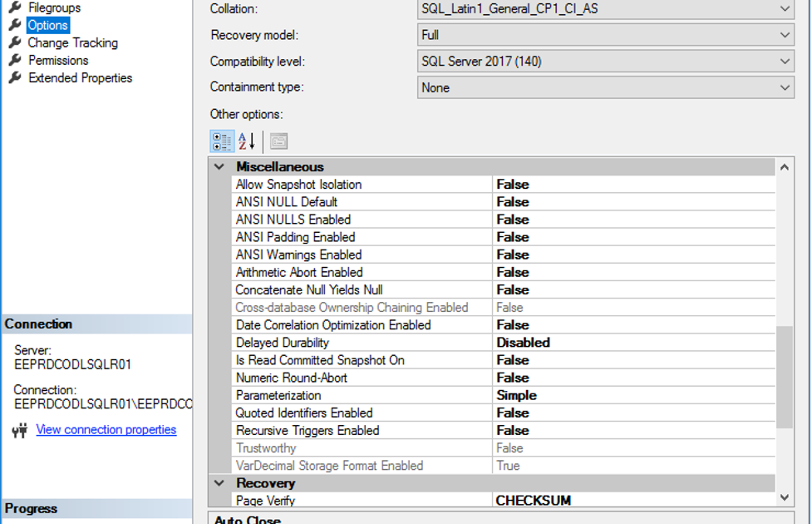Image resolution: width=812 pixels, height=524 pixels.
Task: Click the wrench icon beside Change Tracking
Action: (x=14, y=42)
